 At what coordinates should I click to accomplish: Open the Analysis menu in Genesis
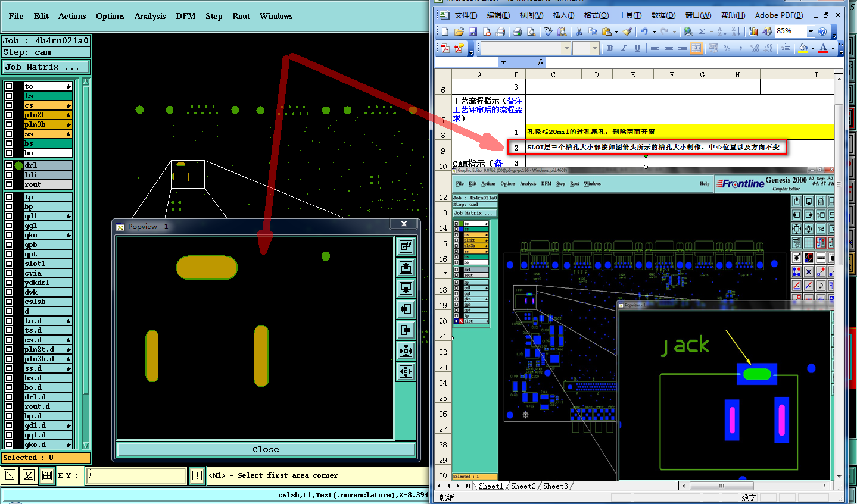click(x=150, y=16)
